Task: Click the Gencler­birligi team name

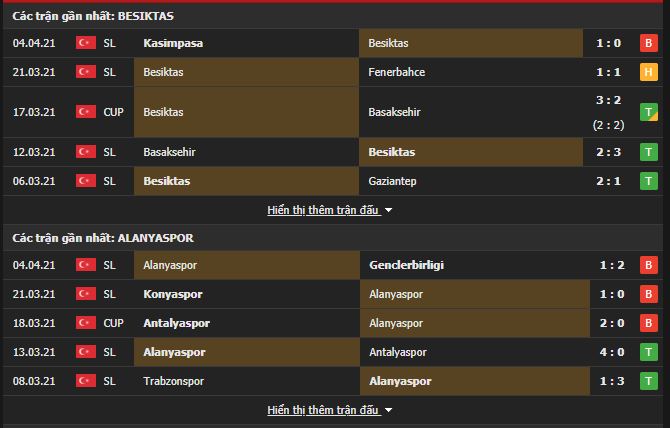Action: pos(406,265)
